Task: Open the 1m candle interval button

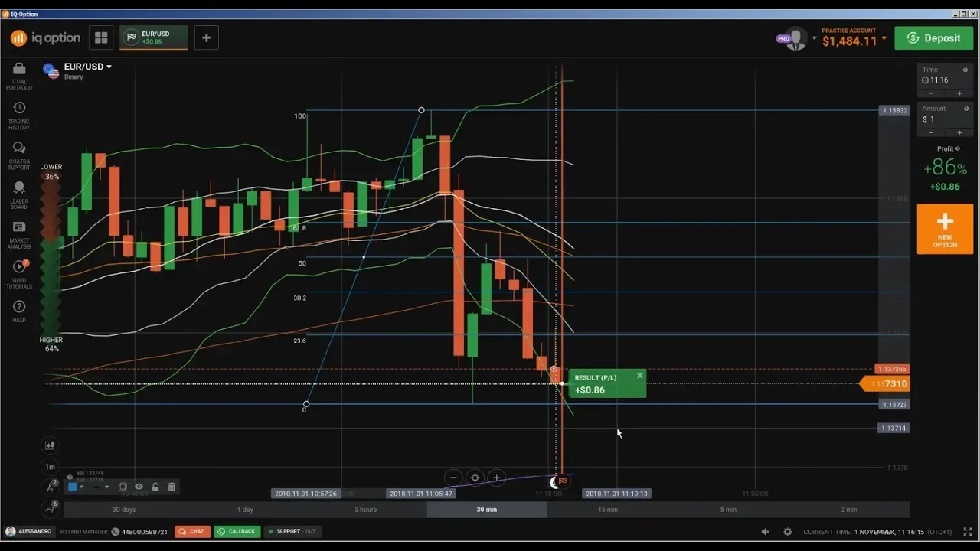Action: pyautogui.click(x=50, y=466)
